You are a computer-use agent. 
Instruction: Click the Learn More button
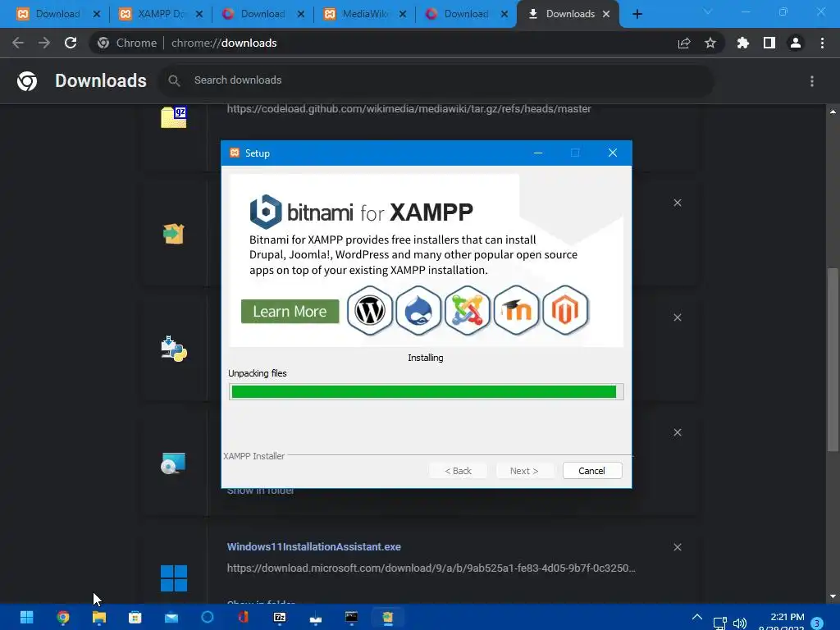pos(290,311)
